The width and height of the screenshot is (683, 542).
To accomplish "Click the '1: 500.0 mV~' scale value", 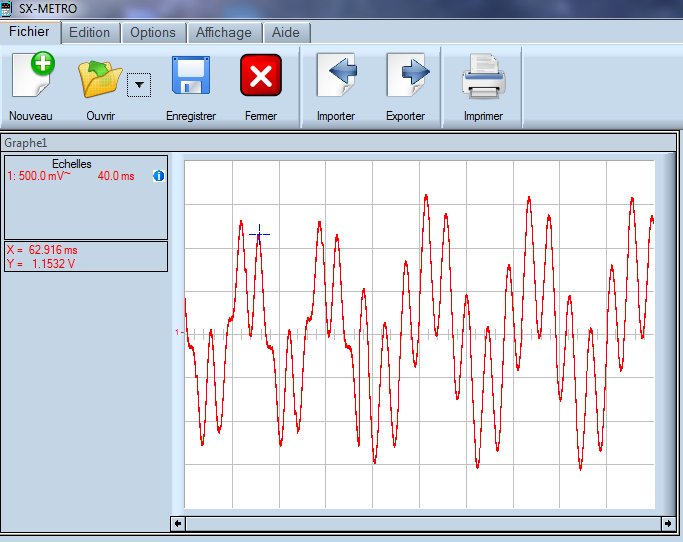I will [x=39, y=176].
